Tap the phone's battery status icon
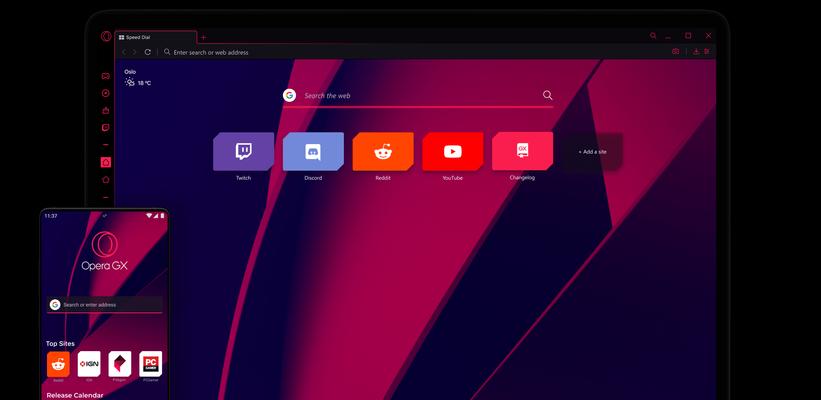This screenshot has height=400, width=821. click(162, 215)
